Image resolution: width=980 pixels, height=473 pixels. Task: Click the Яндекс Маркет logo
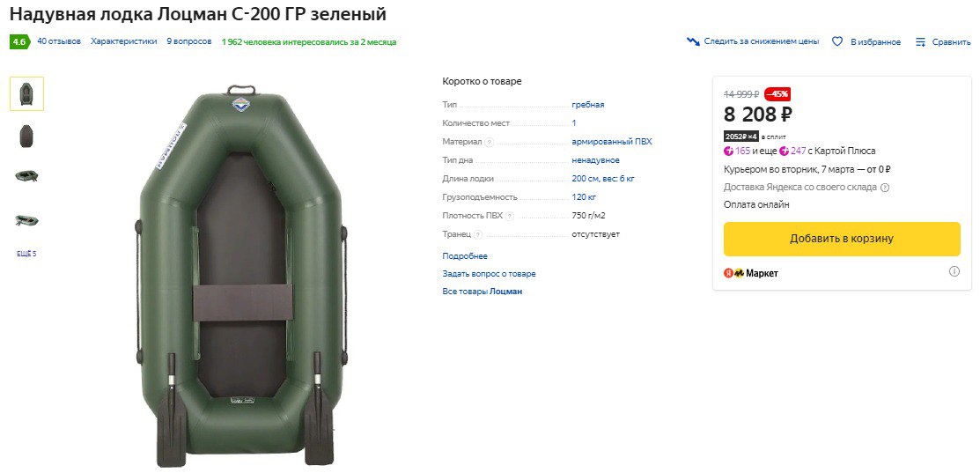tap(750, 273)
